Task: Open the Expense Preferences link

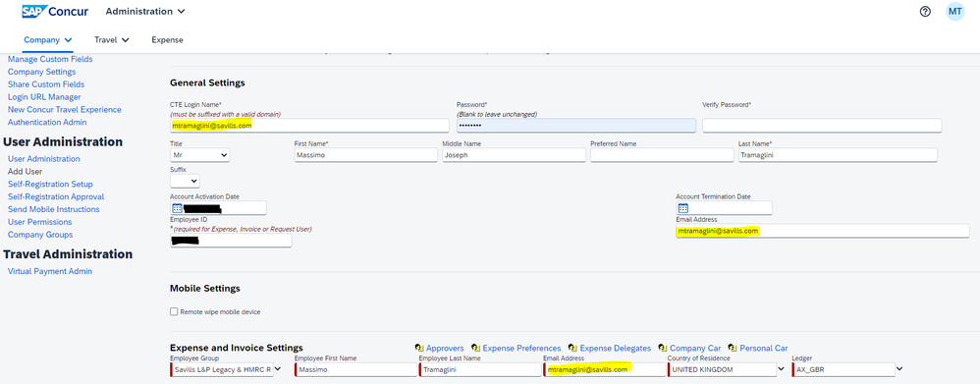Action: 521,348
